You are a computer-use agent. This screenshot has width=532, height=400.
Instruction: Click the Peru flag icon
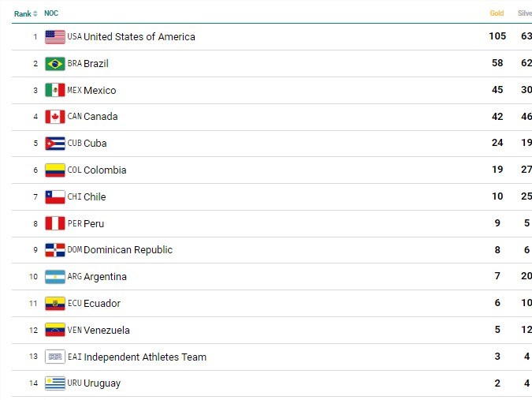(x=54, y=223)
